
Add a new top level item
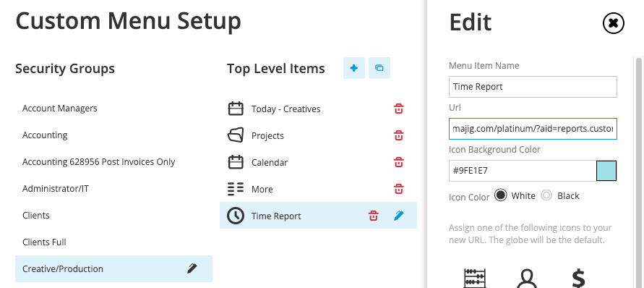353,68
